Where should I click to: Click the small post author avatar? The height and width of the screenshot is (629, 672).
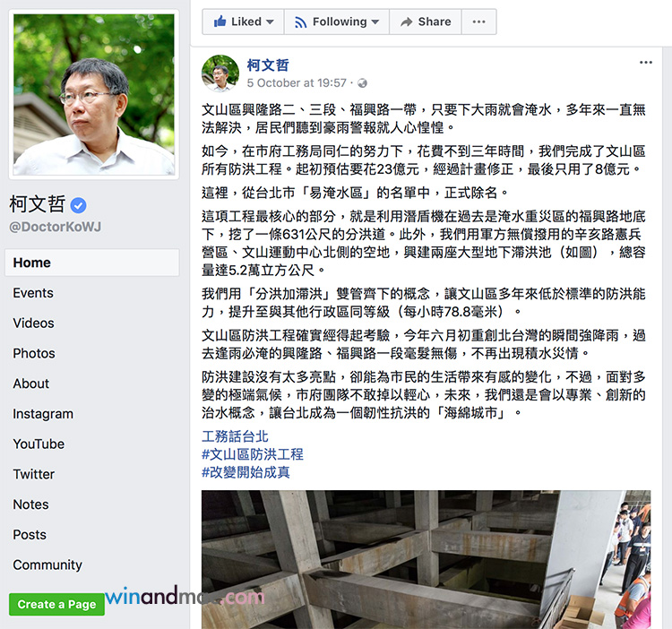(x=220, y=73)
